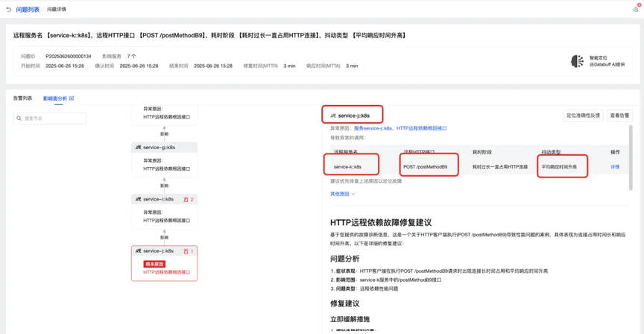Expand the 其他原因 dropdown
Image resolution: width=644 pixels, height=334 pixels.
pyautogui.click(x=343, y=194)
